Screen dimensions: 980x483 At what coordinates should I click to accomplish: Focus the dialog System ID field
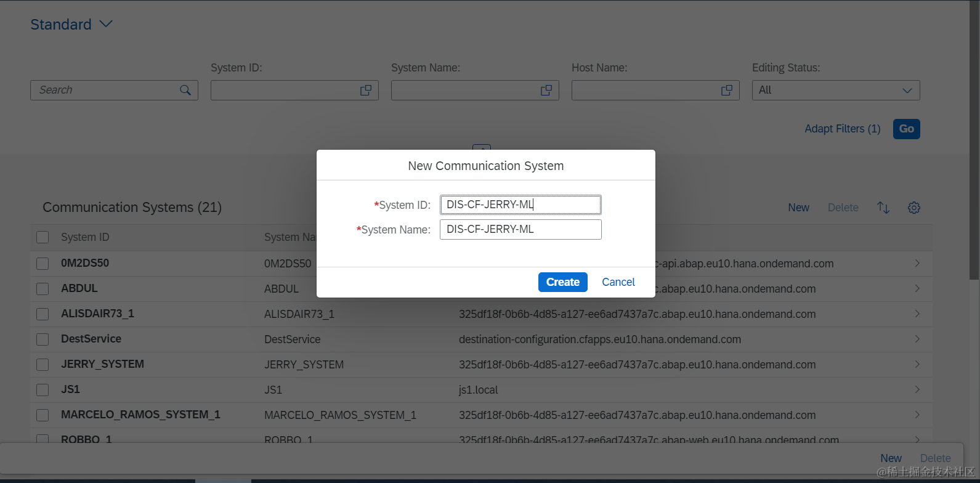point(520,205)
